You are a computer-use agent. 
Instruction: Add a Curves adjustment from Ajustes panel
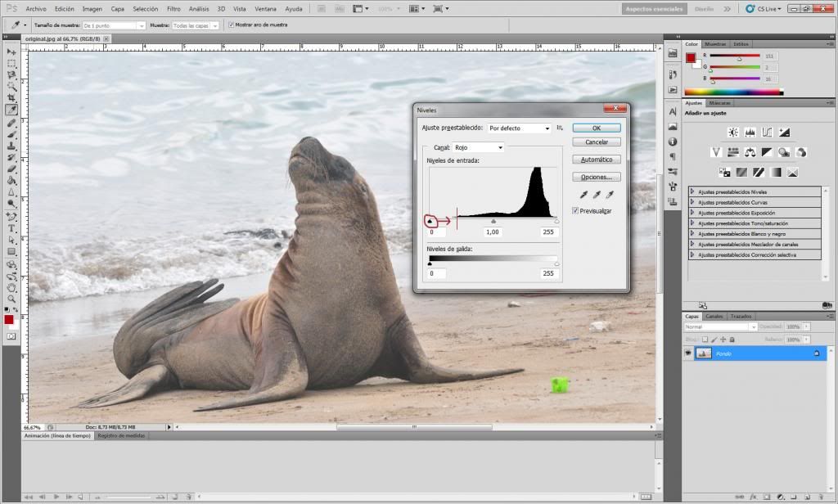pos(767,133)
